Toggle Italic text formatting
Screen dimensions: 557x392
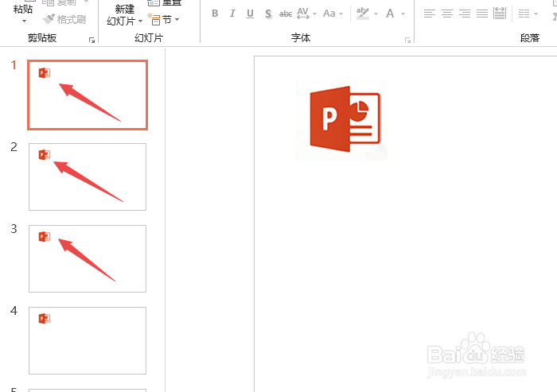[232, 14]
